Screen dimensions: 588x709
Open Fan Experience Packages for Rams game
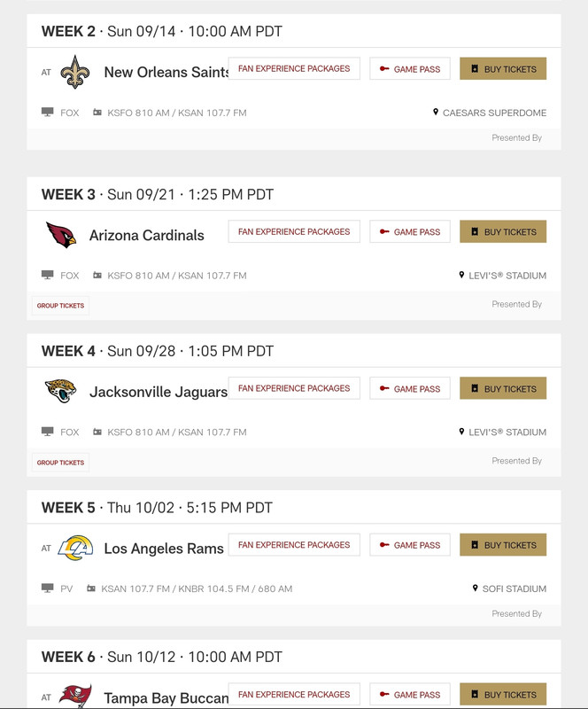point(294,545)
